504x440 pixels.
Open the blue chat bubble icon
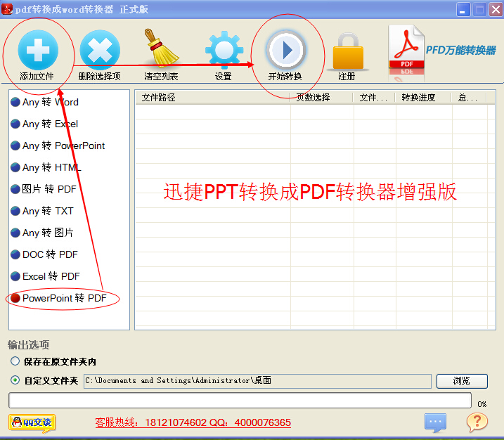435,422
